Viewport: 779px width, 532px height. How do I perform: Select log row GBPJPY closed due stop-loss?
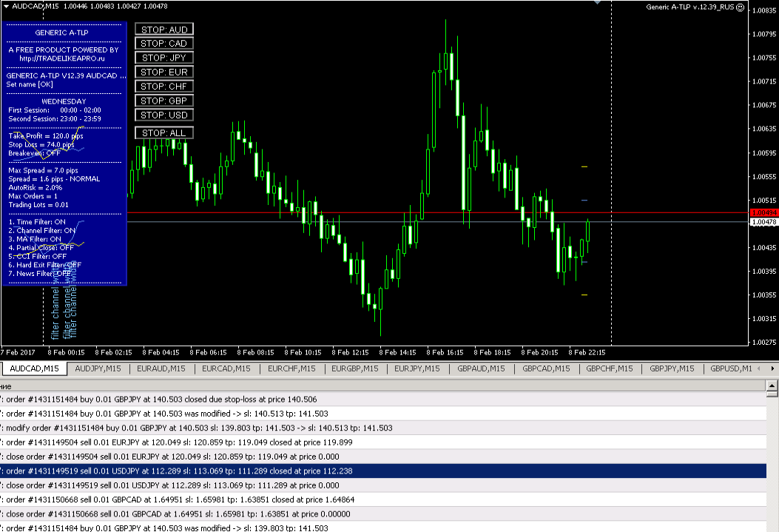[x=383, y=400]
